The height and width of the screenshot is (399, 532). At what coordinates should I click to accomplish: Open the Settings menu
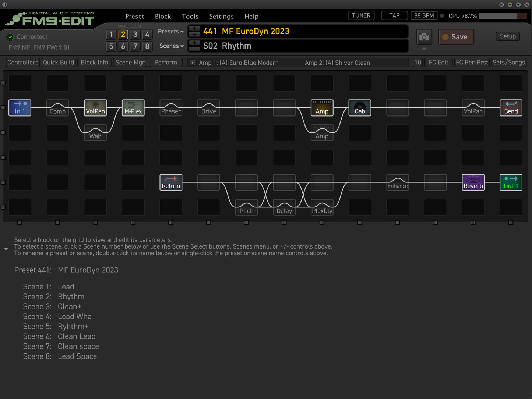coord(221,17)
